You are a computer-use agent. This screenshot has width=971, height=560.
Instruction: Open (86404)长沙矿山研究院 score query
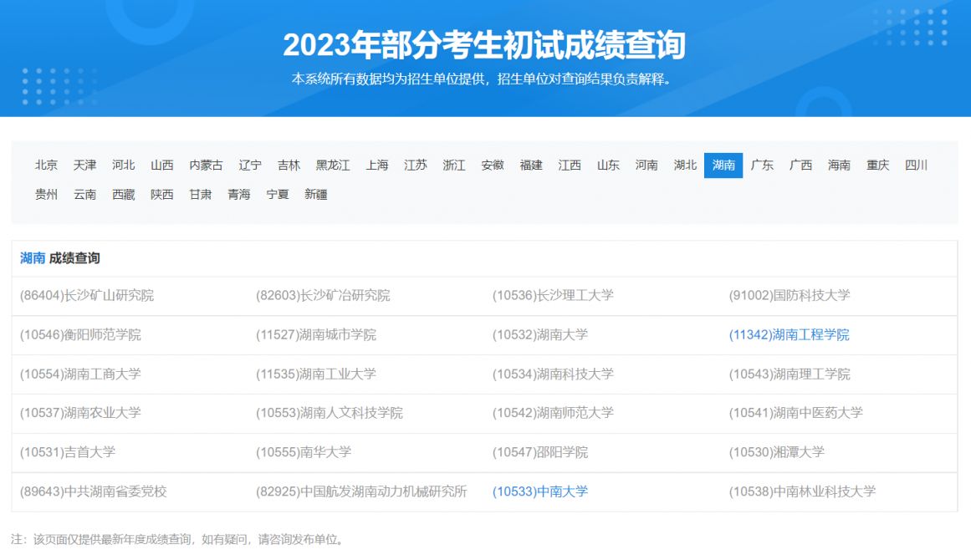tap(87, 296)
